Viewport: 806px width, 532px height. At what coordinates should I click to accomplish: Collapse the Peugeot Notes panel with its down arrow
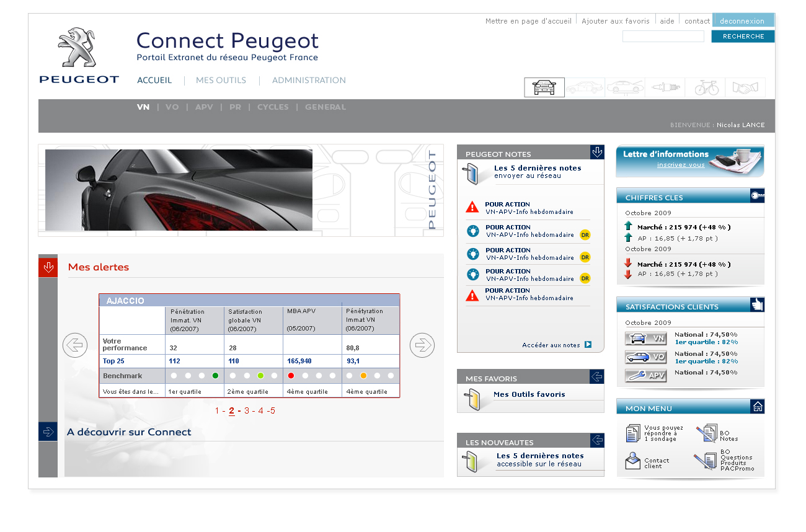(x=597, y=153)
